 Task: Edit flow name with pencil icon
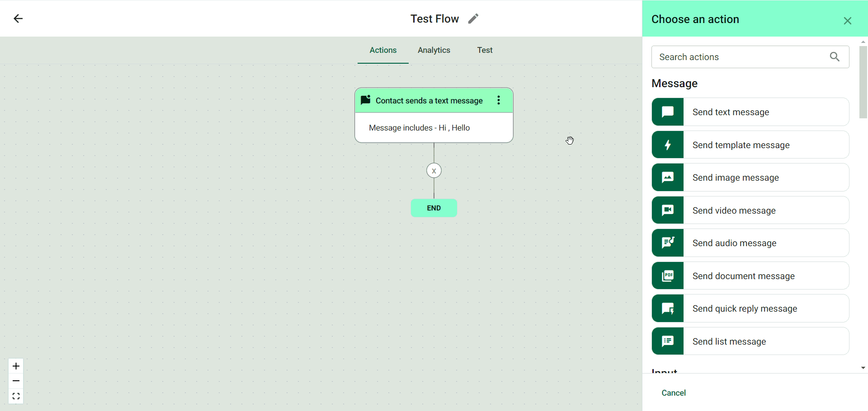pos(473,19)
